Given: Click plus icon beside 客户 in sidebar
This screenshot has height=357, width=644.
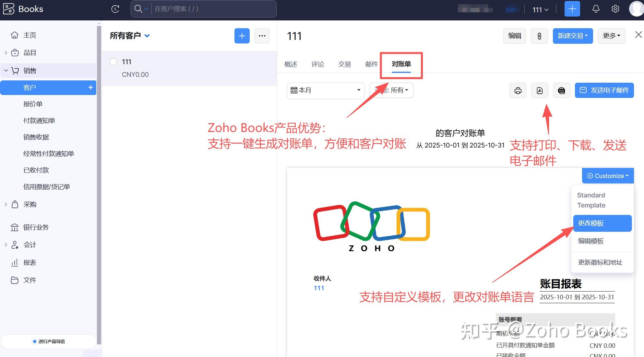Looking at the screenshot, I should 90,88.
